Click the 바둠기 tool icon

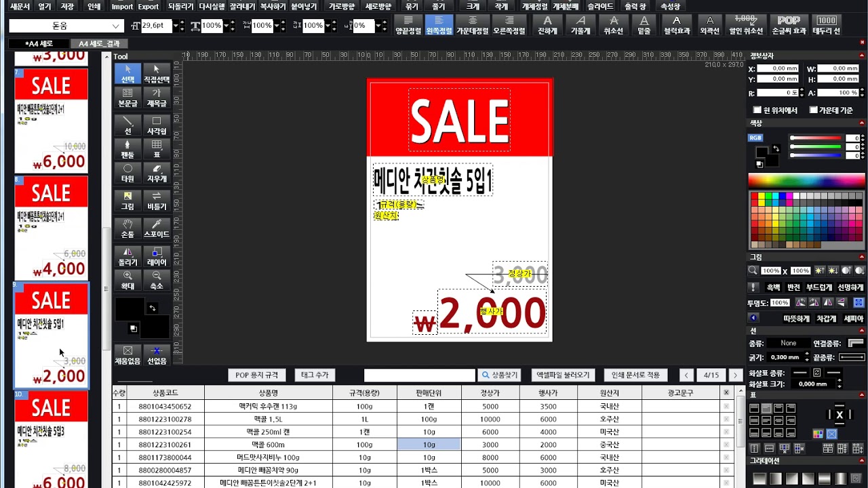(157, 201)
